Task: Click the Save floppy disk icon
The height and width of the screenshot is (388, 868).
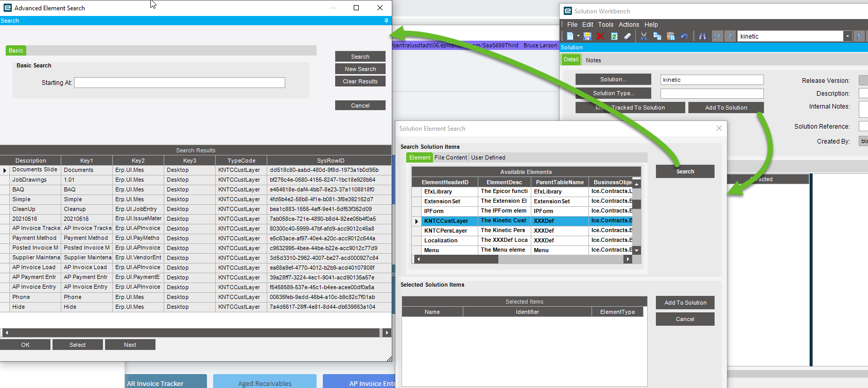Action: coord(587,36)
